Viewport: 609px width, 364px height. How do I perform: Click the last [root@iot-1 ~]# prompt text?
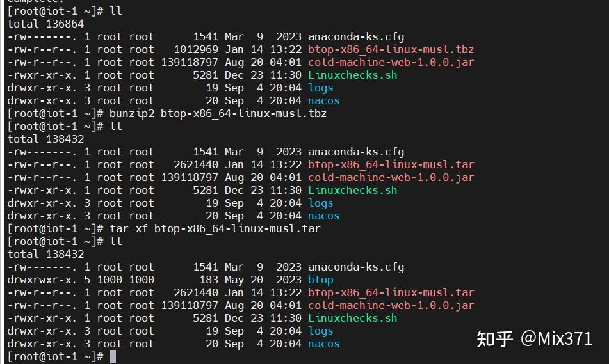coord(55,356)
